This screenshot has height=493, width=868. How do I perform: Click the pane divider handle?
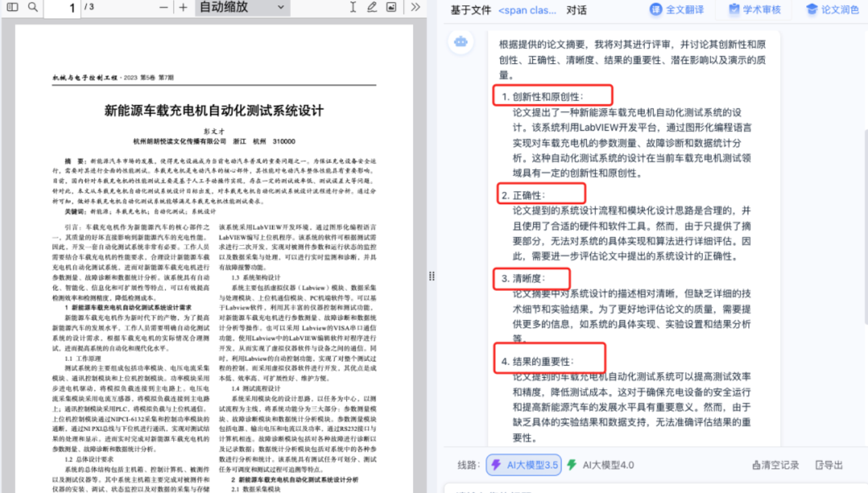431,276
